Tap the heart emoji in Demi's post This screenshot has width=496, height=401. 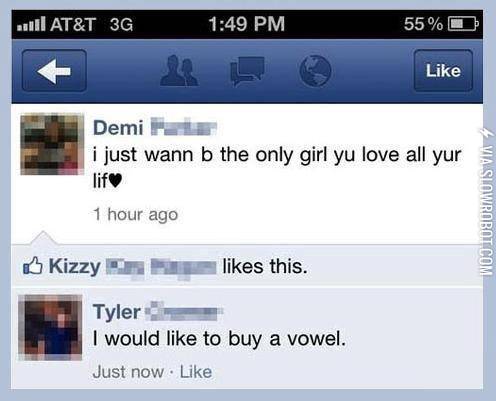(x=115, y=182)
